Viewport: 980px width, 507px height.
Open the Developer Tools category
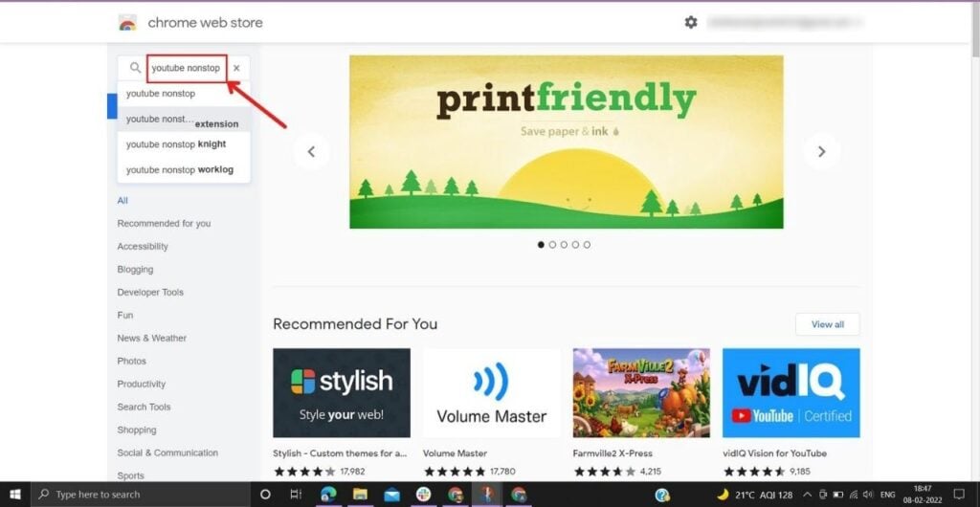pos(150,292)
